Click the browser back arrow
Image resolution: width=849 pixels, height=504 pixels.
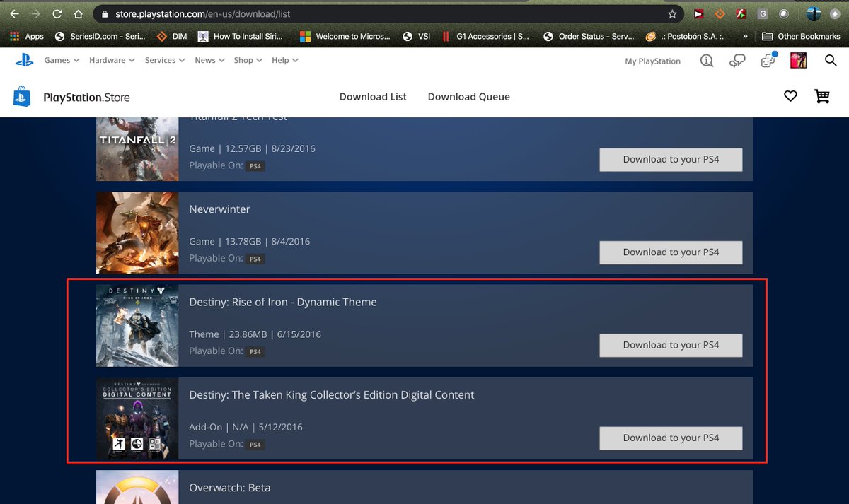pyautogui.click(x=14, y=13)
